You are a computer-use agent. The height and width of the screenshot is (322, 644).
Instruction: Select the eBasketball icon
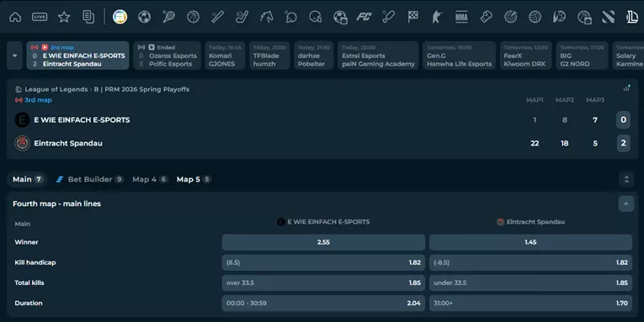pos(584,17)
